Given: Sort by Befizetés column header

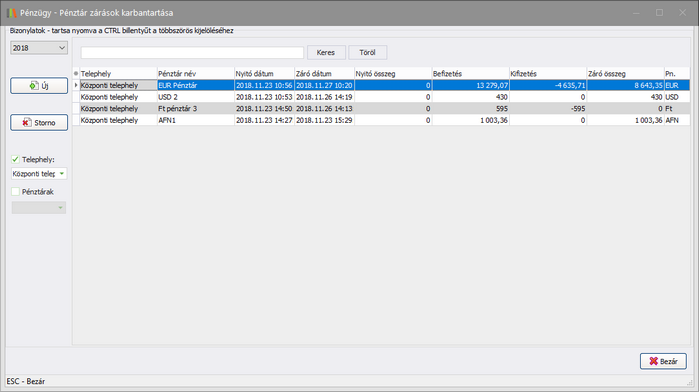Looking at the screenshot, I should (470, 74).
